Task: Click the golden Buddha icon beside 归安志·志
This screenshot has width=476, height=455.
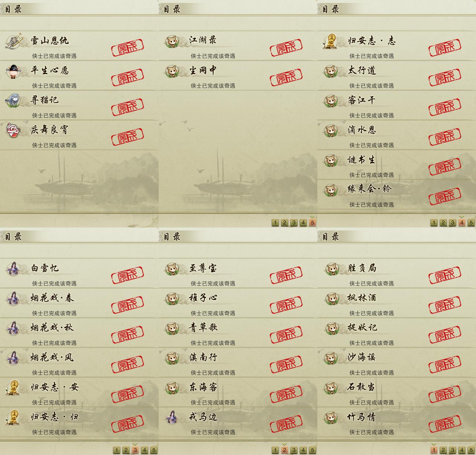Action: [x=330, y=41]
